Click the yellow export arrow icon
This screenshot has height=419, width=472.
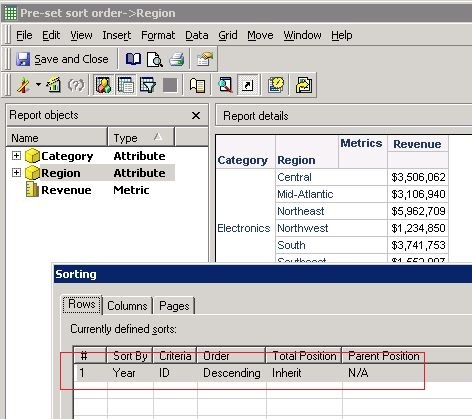pos(304,85)
